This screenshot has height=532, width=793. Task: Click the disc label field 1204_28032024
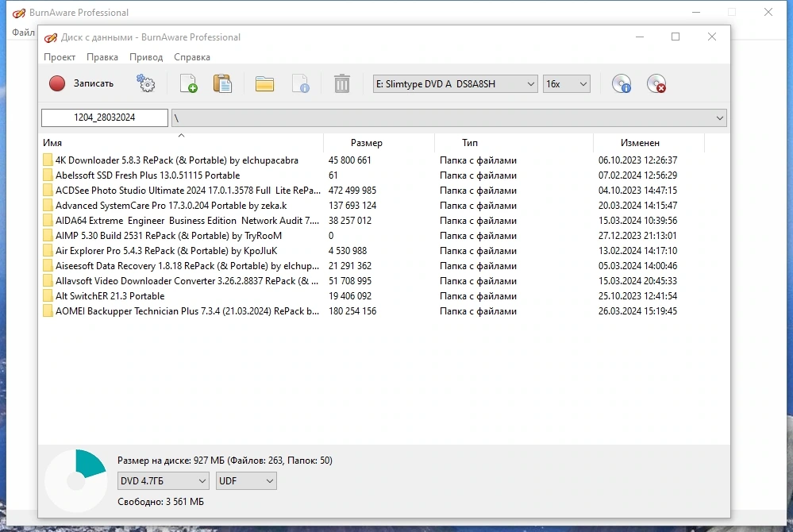[105, 118]
